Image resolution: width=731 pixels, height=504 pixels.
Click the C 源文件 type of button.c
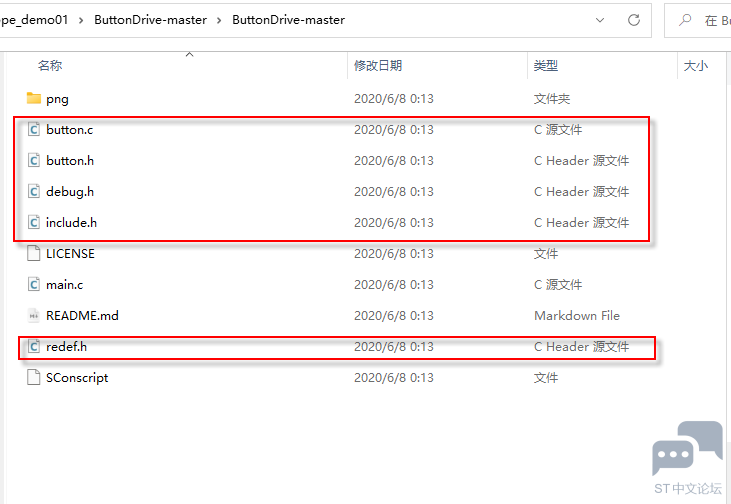click(558, 130)
